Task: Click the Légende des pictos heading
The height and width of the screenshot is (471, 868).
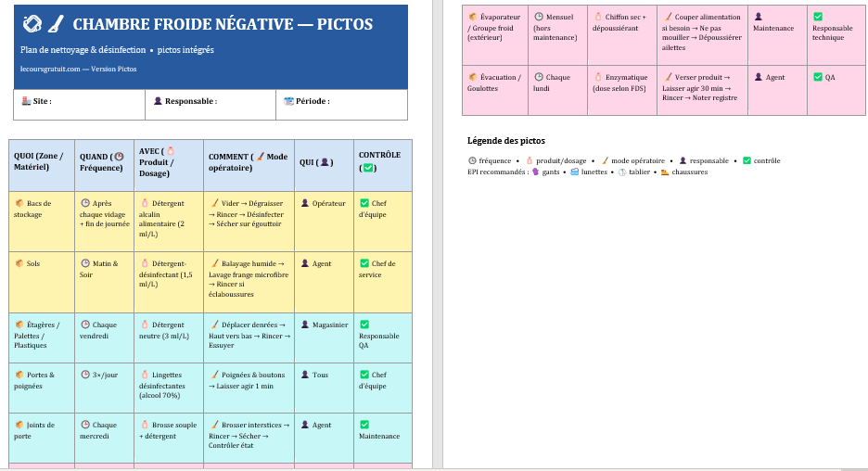Action: 506,141
